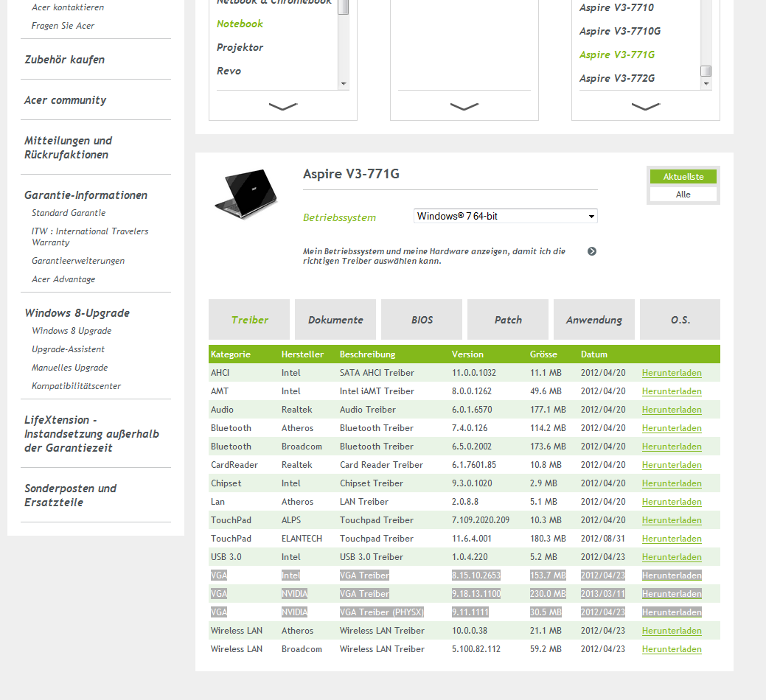Download the Atheros LAN Treiber

pyautogui.click(x=672, y=502)
